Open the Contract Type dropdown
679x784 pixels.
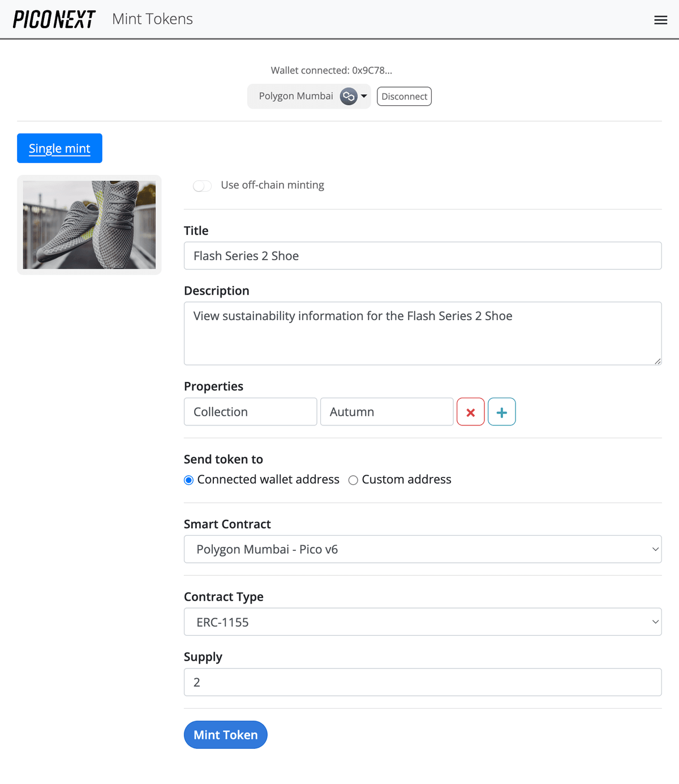[423, 622]
